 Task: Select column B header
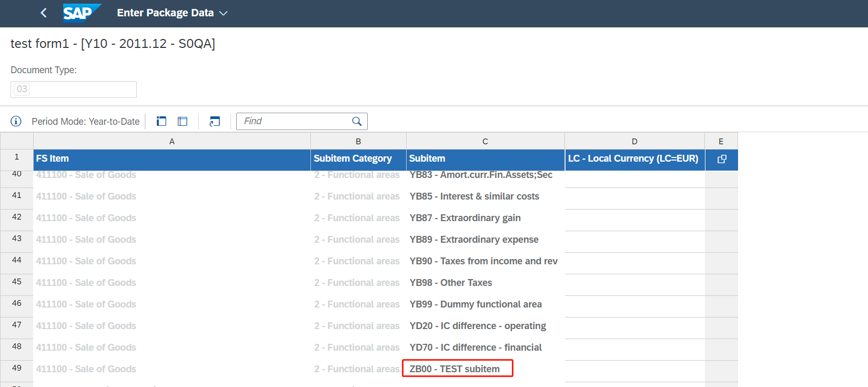click(358, 141)
